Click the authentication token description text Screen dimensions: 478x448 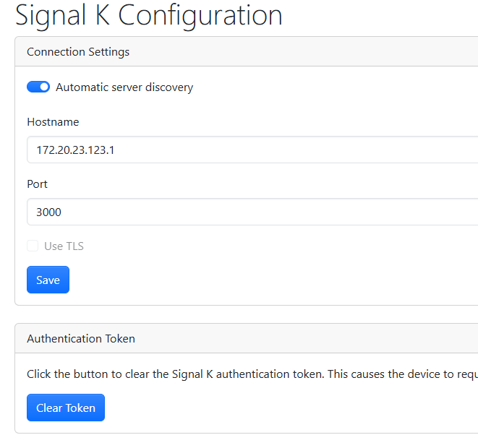point(252,374)
